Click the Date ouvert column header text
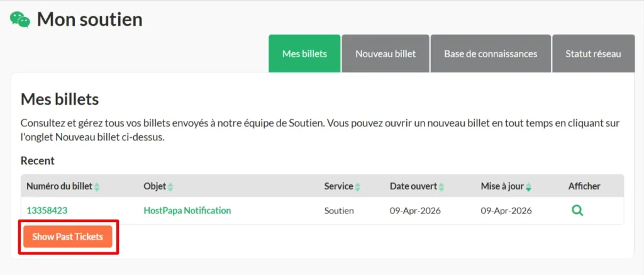Image resolution: width=644 pixels, height=275 pixels. coord(413,186)
